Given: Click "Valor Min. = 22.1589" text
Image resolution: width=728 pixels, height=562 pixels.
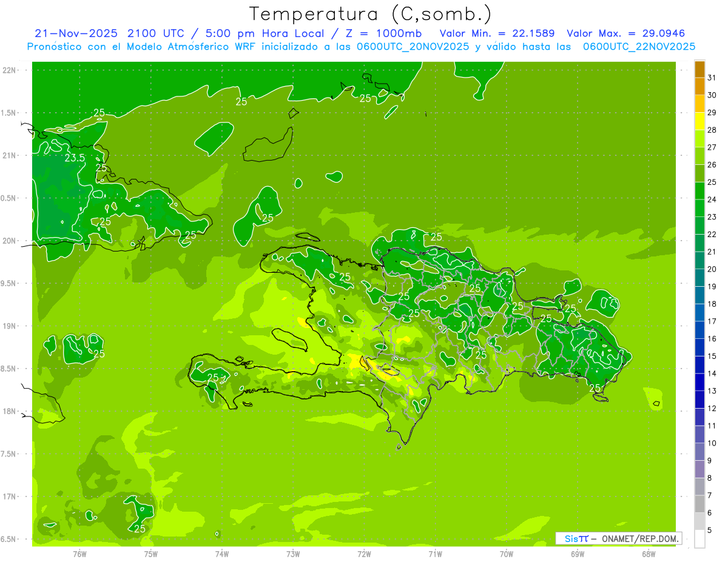Looking at the screenshot, I should coord(497,33).
